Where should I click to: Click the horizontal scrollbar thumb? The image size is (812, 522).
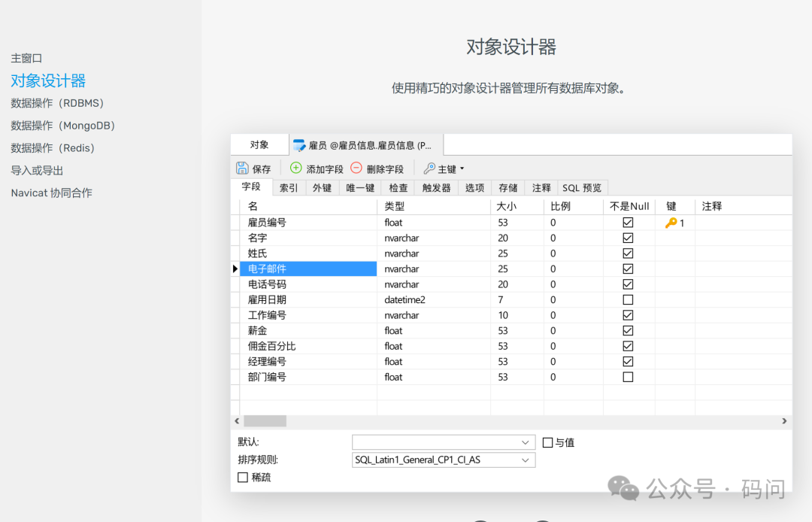tap(265, 421)
